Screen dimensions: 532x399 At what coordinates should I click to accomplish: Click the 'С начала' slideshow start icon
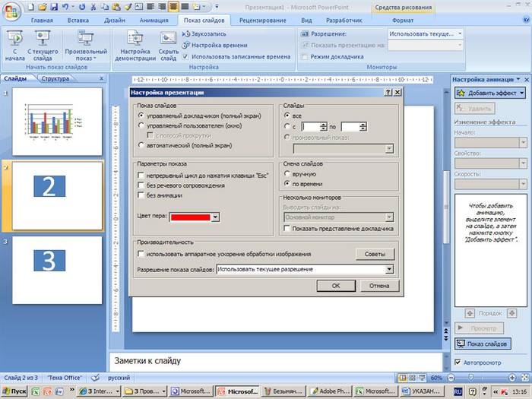[14, 38]
